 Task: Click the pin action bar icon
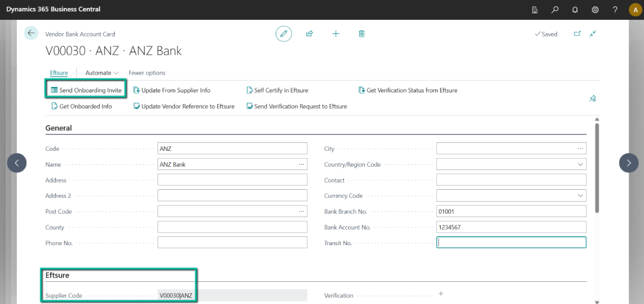pos(593,98)
